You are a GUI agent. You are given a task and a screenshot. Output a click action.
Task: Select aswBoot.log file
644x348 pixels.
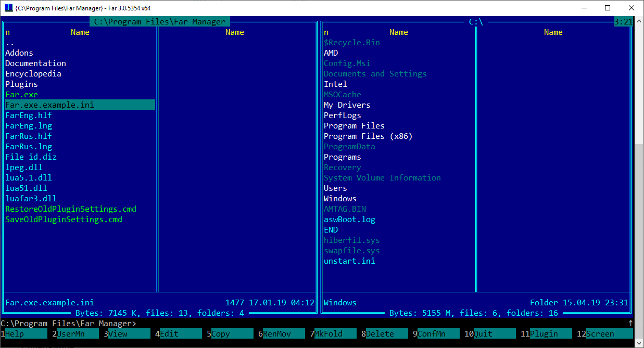[350, 220]
